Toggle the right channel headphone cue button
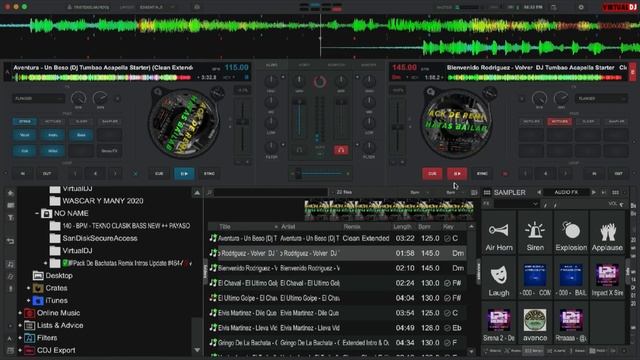 [341, 150]
